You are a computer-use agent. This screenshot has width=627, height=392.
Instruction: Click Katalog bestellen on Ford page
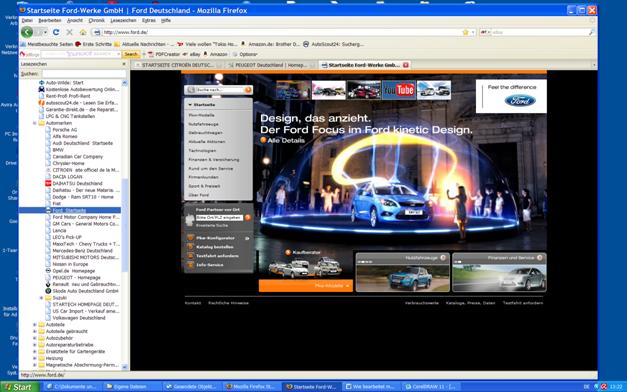point(214,247)
